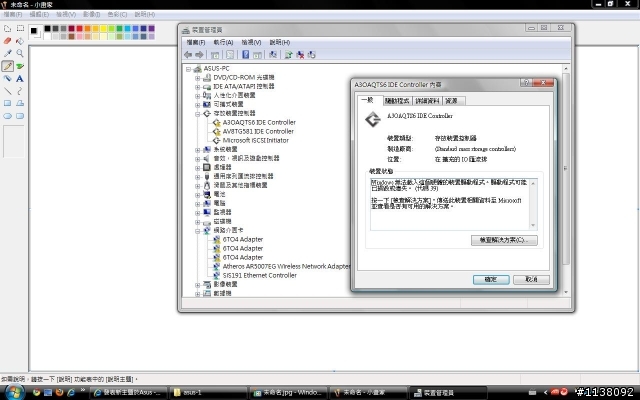Switch to 資源 tab in the dialog
Image resolution: width=640 pixels, height=400 pixels.
(x=451, y=101)
